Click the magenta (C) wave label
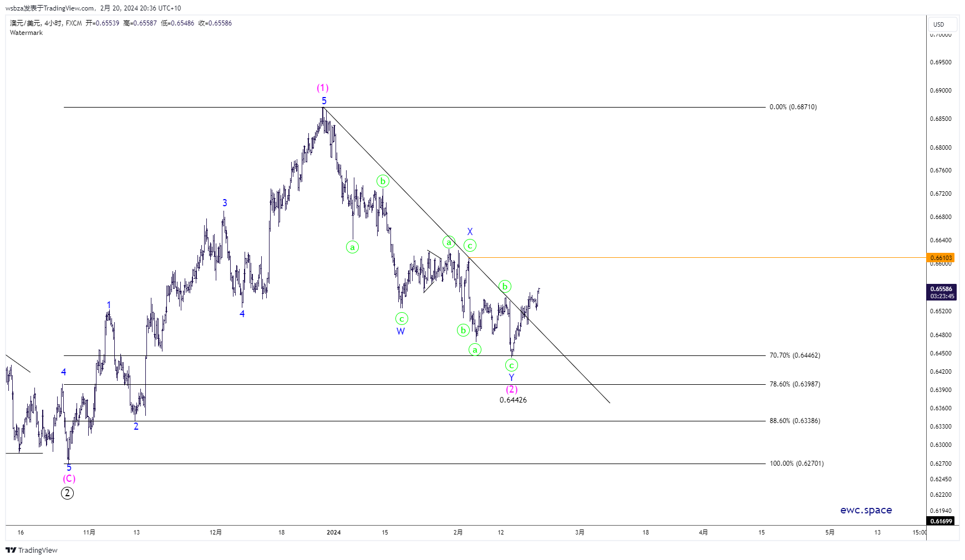This screenshot has height=560, width=965. click(69, 478)
